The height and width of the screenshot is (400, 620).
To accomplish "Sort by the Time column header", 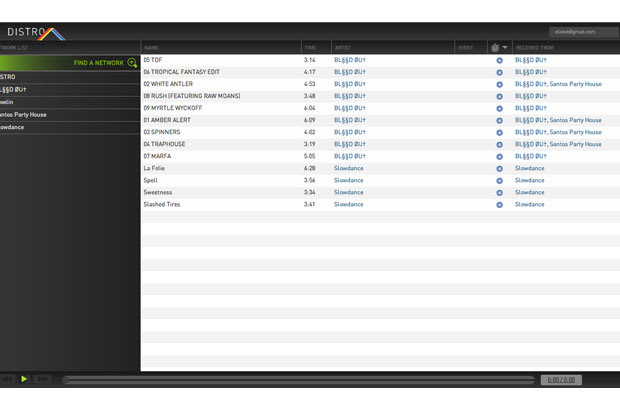I will (310, 48).
